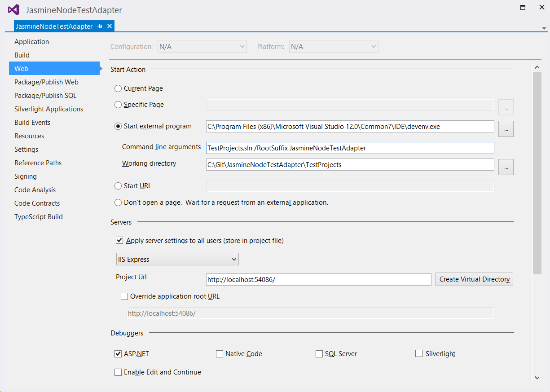
Task: Open the Configuration dropdown
Action: pyautogui.click(x=242, y=46)
